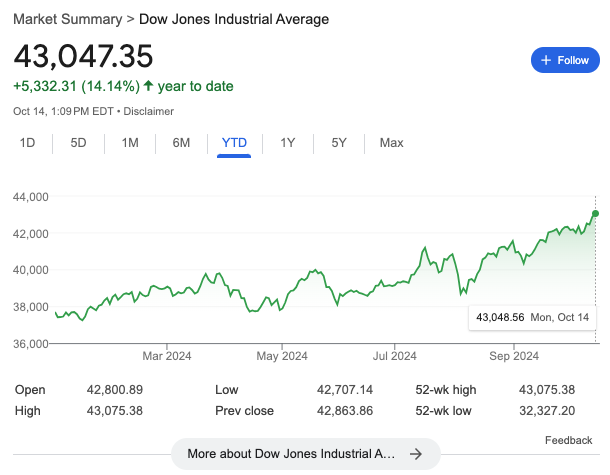610x475 pixels.
Task: Click the green up arrow beside year to date
Action: (x=149, y=86)
